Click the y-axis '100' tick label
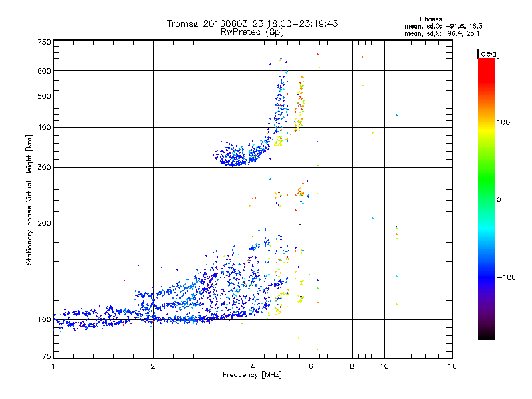Image resolution: width=532 pixels, height=399 pixels. 44,319
